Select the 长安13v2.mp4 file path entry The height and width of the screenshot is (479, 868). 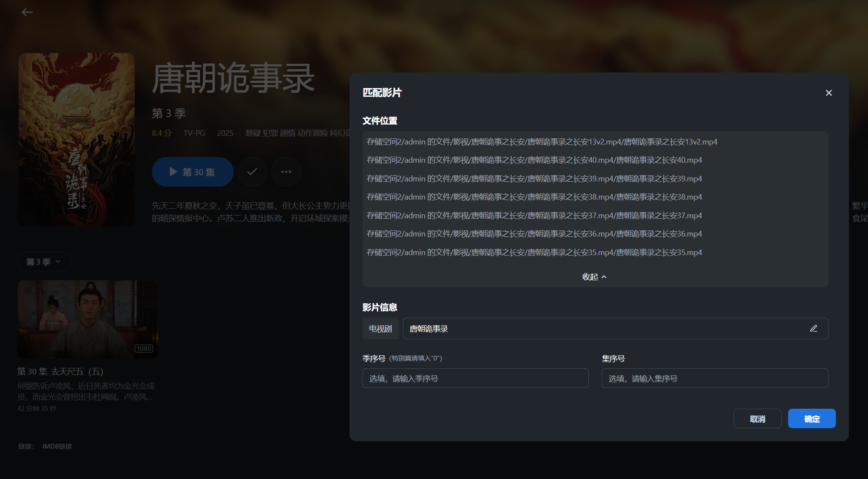(x=541, y=142)
